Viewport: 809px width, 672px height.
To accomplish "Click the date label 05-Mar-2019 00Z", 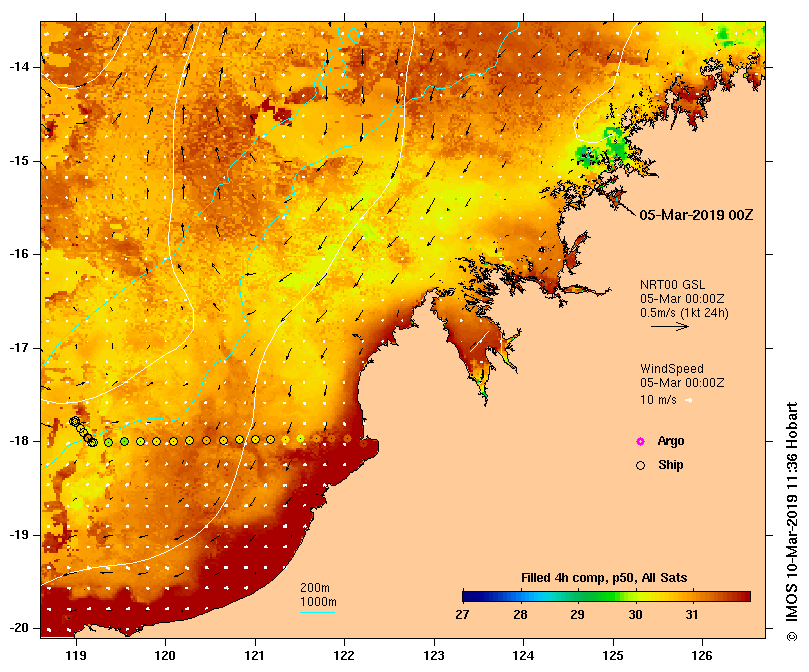I will pos(696,215).
